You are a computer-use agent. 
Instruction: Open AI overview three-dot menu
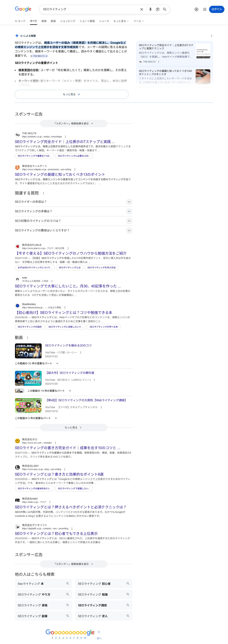(x=211, y=36)
